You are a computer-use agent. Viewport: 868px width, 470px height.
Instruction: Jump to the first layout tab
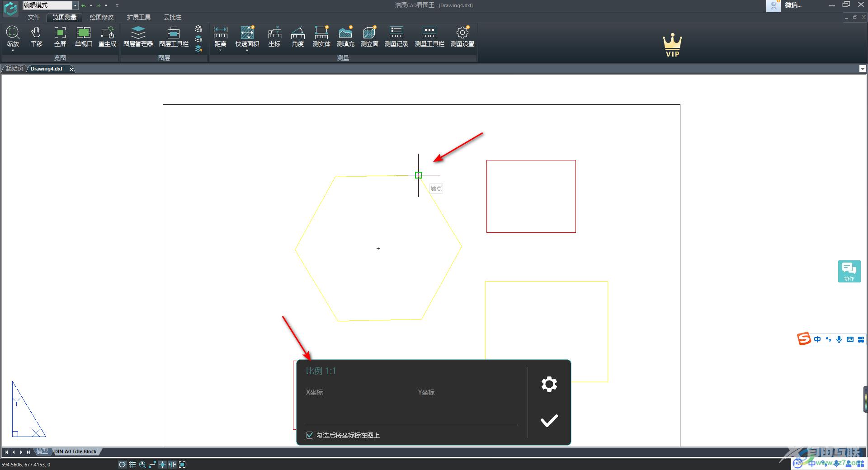tap(6, 452)
